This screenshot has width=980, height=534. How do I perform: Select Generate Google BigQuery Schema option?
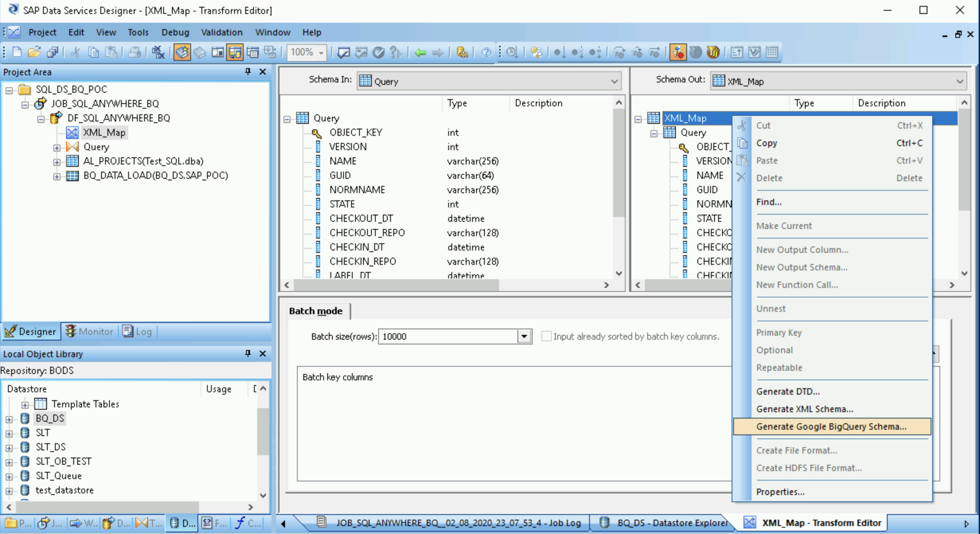pyautogui.click(x=831, y=426)
